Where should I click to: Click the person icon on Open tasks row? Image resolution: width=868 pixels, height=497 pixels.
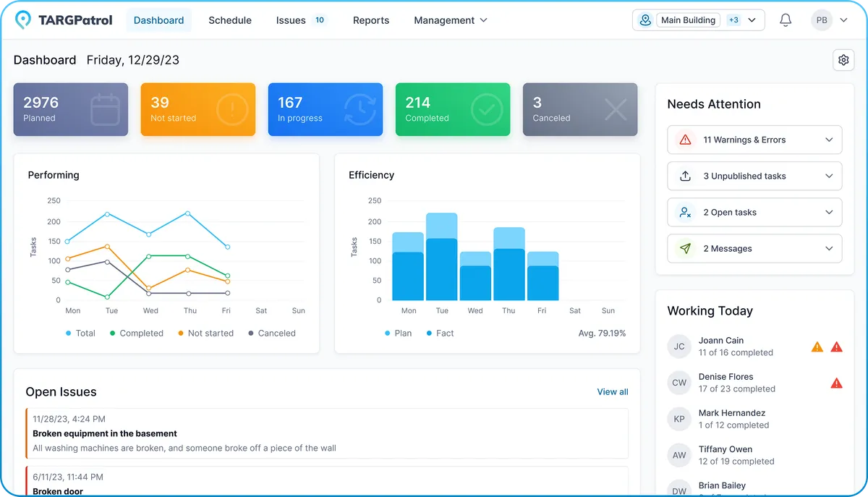coord(686,212)
